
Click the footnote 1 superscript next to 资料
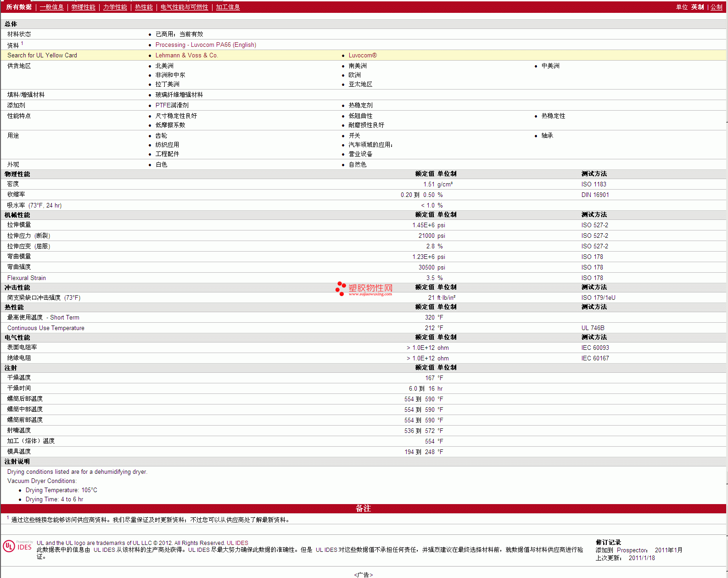tap(22, 44)
